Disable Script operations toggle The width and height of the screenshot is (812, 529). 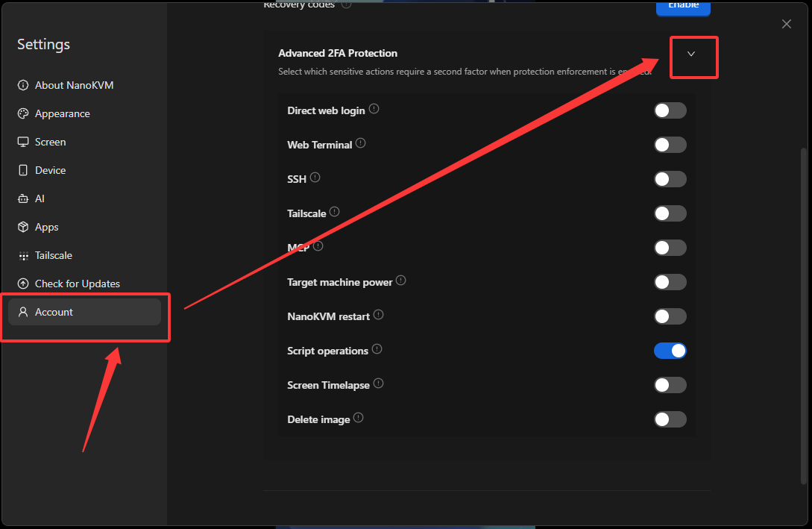(670, 351)
